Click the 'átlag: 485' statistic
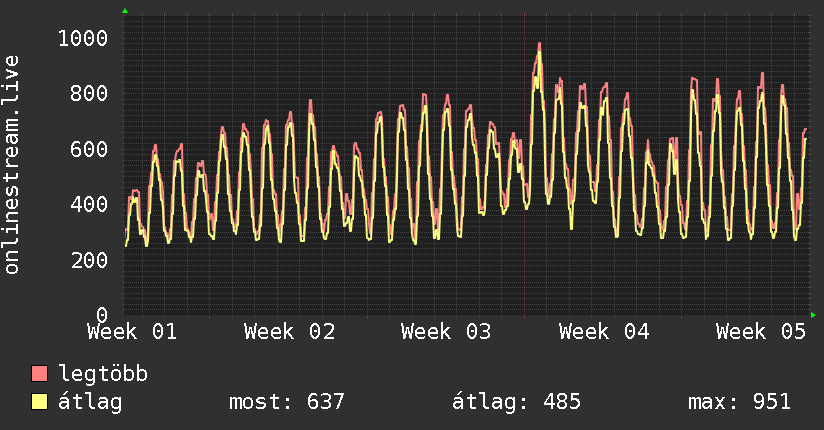The image size is (824, 430). point(517,402)
